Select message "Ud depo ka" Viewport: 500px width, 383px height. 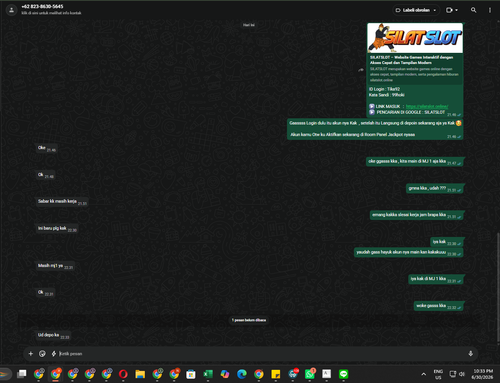tap(53, 335)
